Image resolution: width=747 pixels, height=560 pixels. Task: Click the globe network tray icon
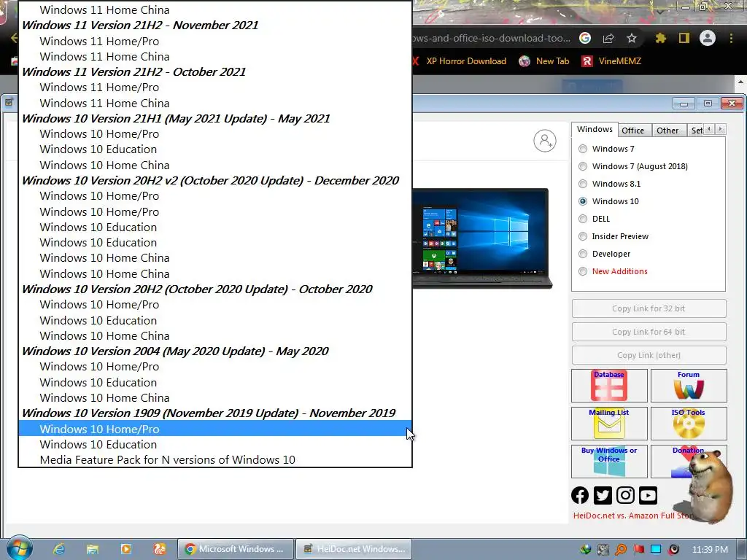click(x=586, y=550)
